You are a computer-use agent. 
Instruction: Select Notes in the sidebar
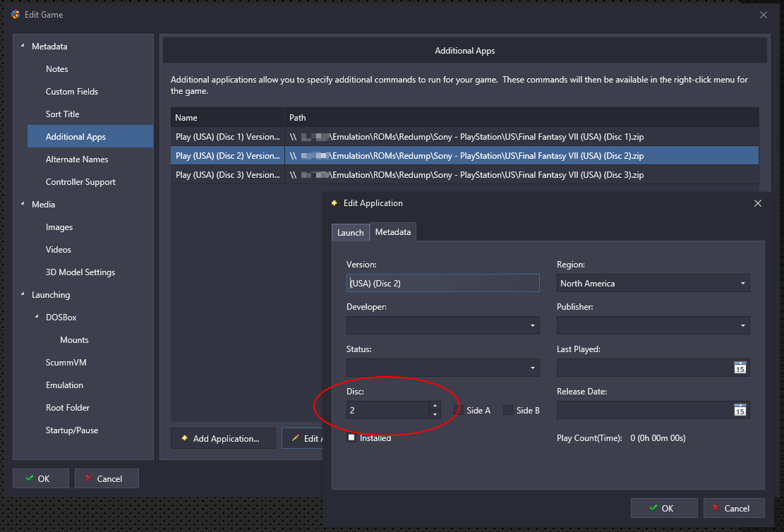[57, 69]
